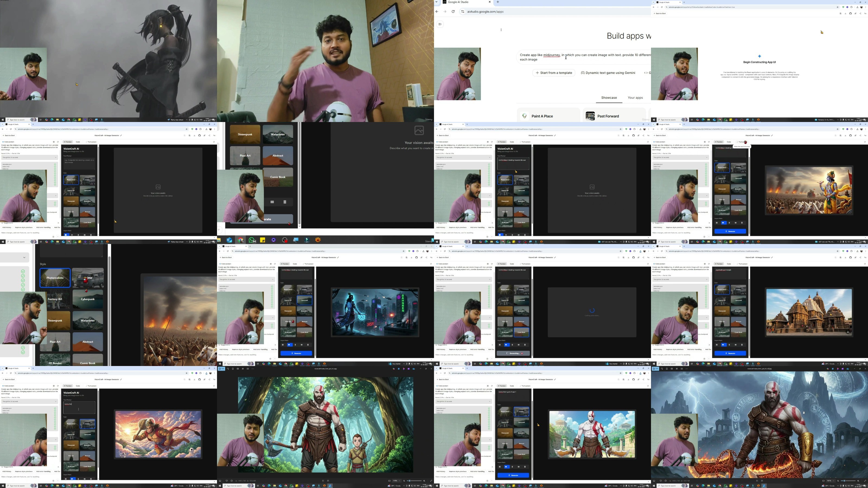The height and width of the screenshot is (488, 868).
Task: Choose the last aspect ratio in Krishna-image frame
Action: tap(742, 223)
